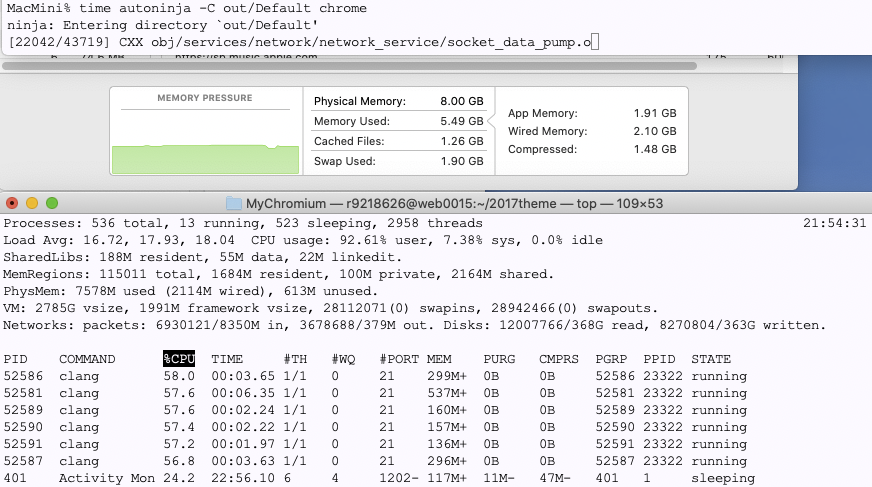Viewport: 872px width, 487px height.
Task: Click the terminal cursor after socket_data_pump.o
Action: pos(595,41)
